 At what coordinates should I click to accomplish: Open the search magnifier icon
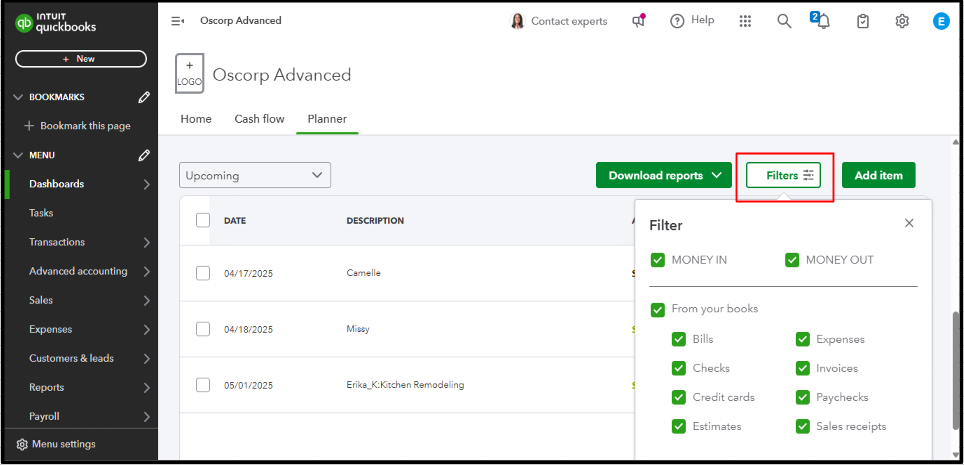(784, 21)
